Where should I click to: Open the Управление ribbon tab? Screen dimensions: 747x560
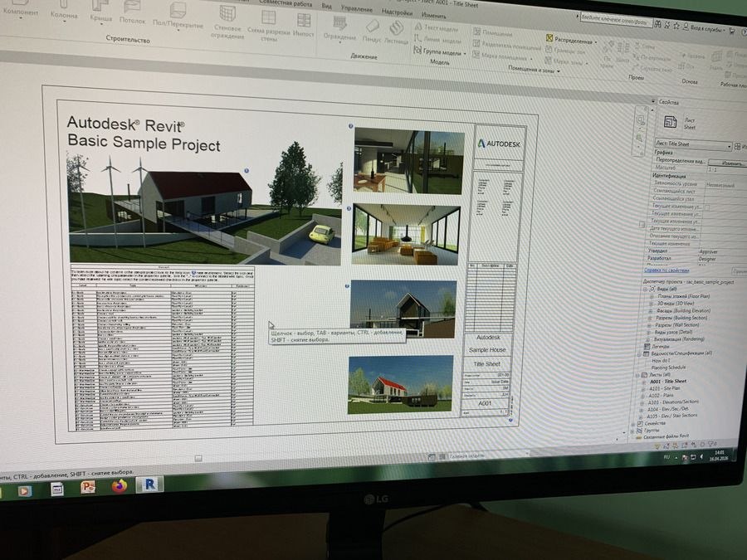357,7
